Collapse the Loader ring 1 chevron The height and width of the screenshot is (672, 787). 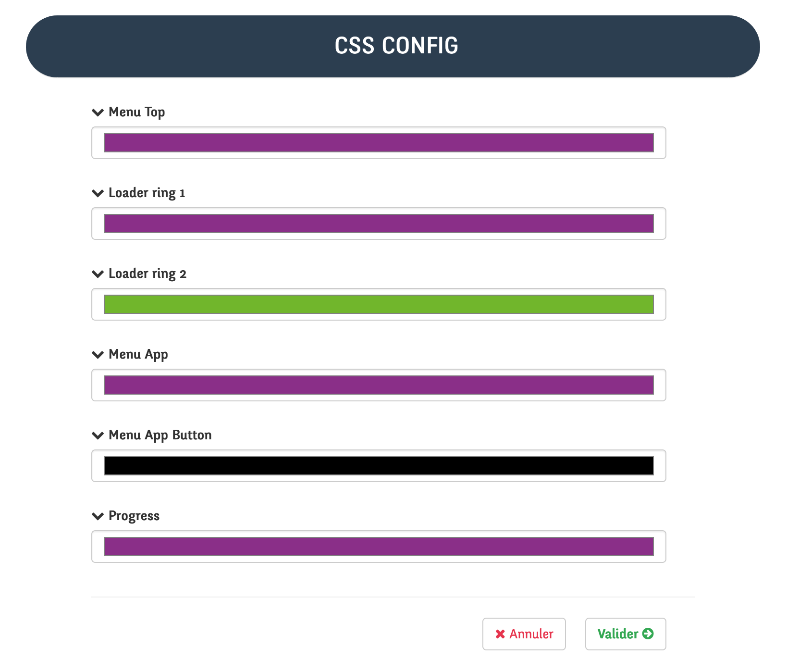98,193
